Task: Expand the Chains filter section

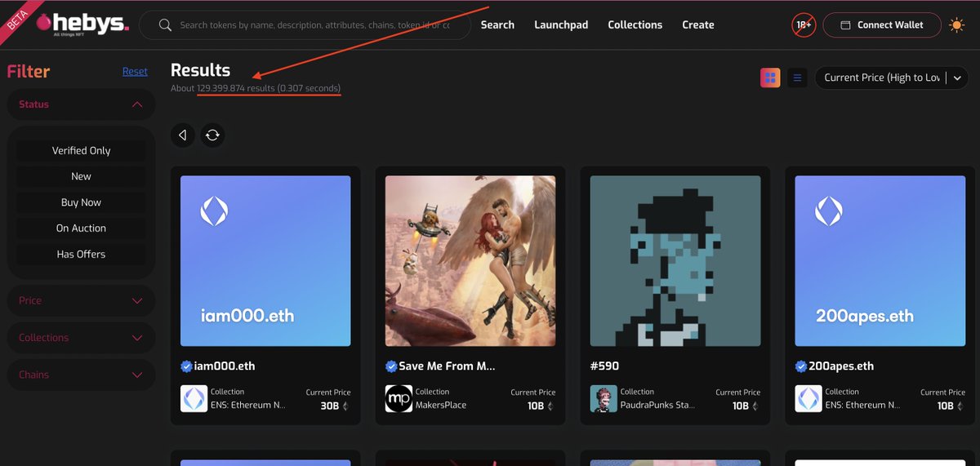Action: (81, 375)
